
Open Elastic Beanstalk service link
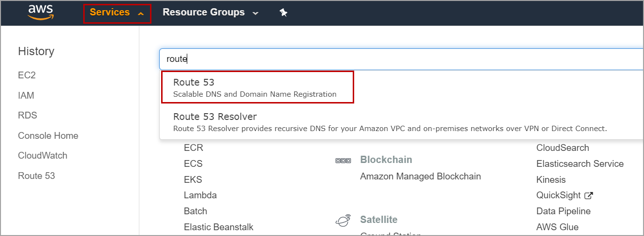point(218,227)
